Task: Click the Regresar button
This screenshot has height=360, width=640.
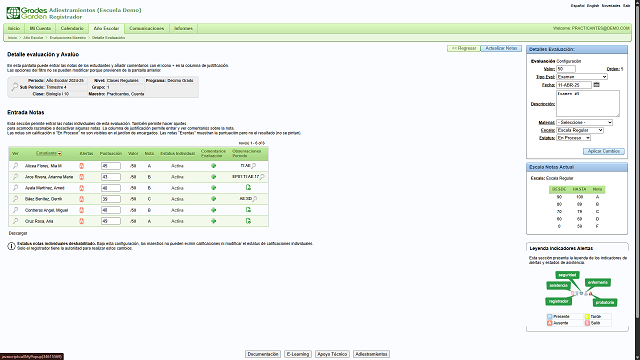Action: click(464, 48)
